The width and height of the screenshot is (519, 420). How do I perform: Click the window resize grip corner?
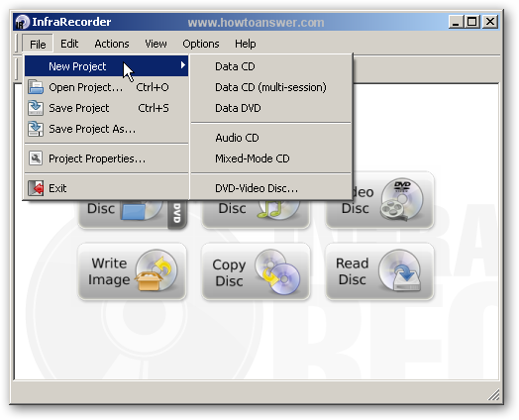pyautogui.click(x=494, y=395)
